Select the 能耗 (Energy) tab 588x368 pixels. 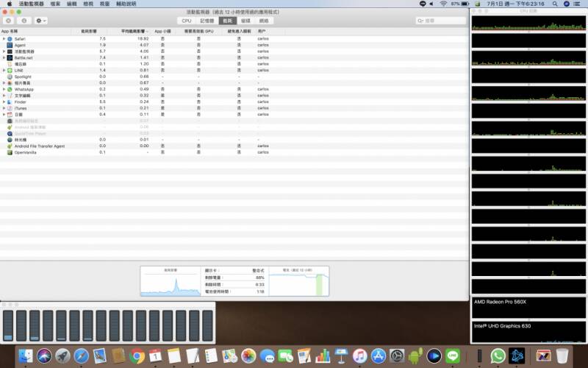228,21
